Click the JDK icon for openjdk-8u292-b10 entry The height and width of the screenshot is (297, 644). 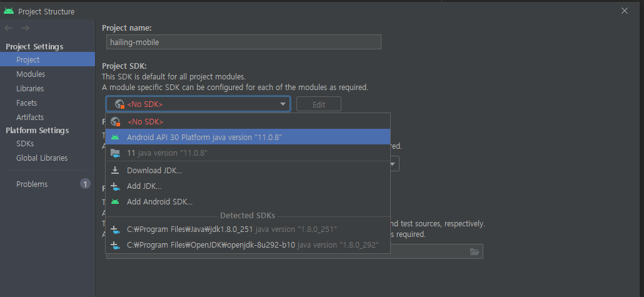pyautogui.click(x=115, y=245)
